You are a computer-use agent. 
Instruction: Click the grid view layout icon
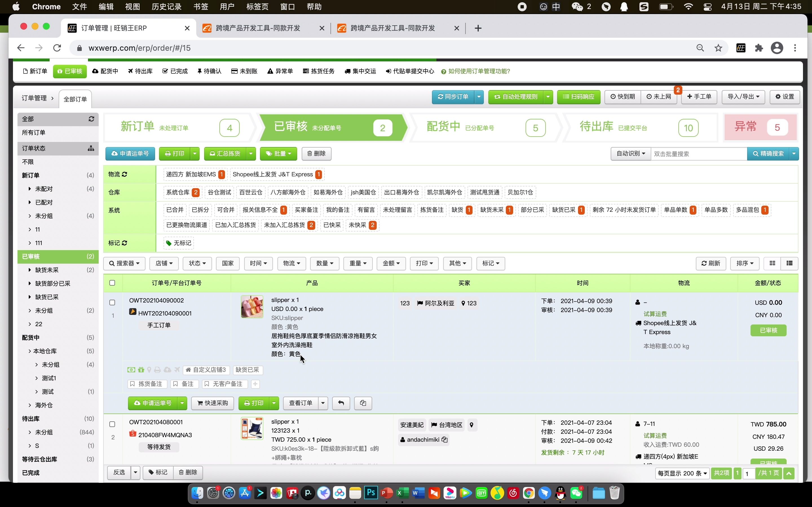pos(772,263)
